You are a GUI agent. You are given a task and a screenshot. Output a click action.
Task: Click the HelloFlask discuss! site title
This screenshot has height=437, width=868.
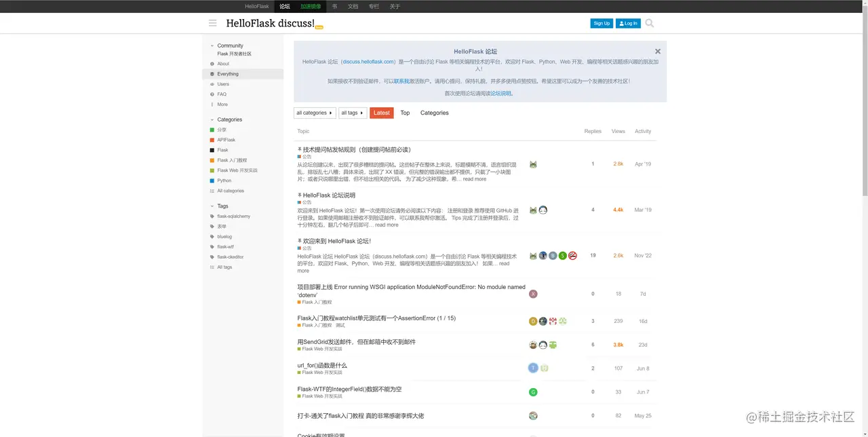[x=270, y=23]
